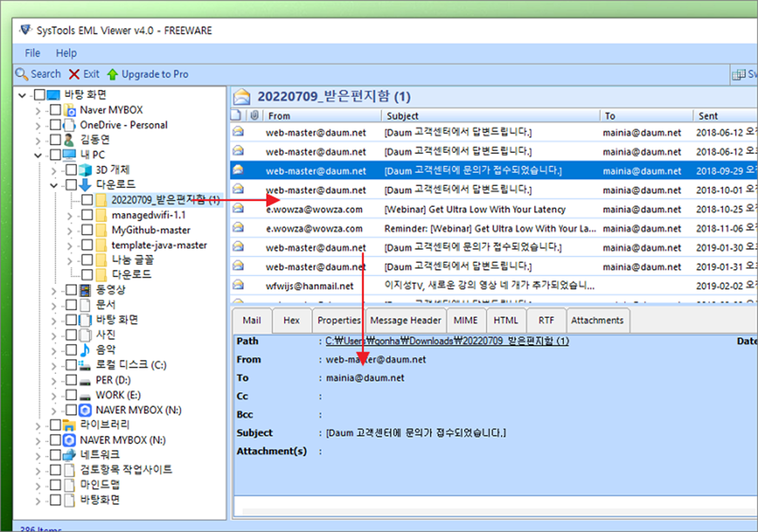The width and height of the screenshot is (758, 532).
Task: Expand the 동영상 tree node
Action: pyautogui.click(x=54, y=290)
